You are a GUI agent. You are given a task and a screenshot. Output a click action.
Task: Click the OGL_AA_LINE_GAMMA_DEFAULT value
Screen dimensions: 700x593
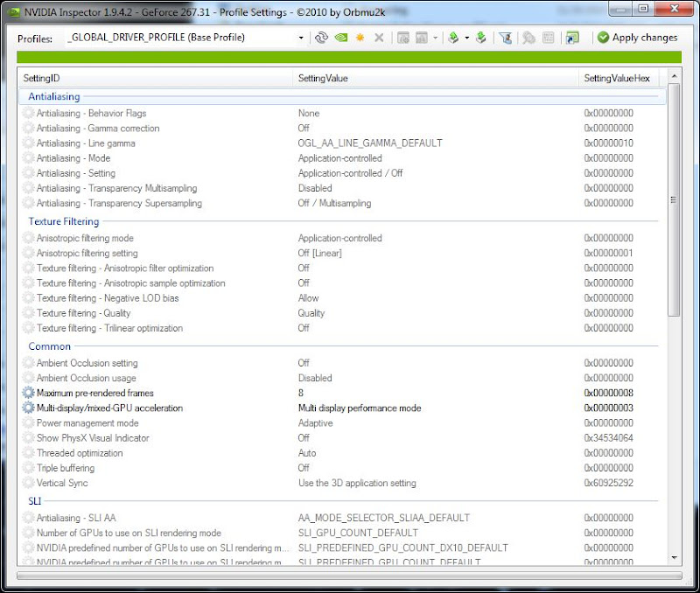coord(370,143)
